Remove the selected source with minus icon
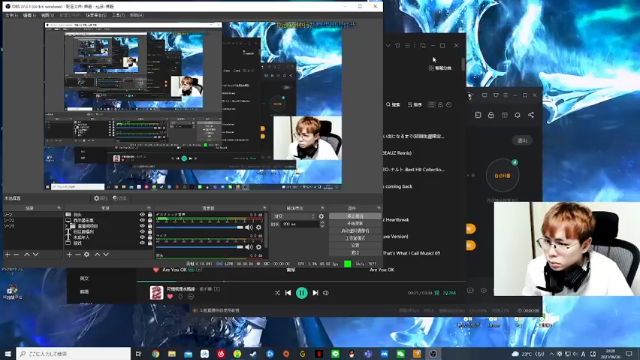The height and width of the screenshot is (360, 640). [78, 254]
